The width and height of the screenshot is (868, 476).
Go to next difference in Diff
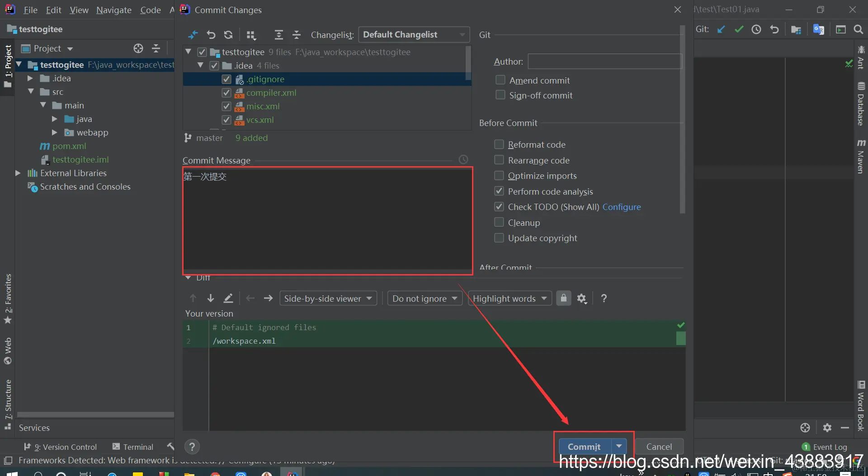pyautogui.click(x=211, y=298)
